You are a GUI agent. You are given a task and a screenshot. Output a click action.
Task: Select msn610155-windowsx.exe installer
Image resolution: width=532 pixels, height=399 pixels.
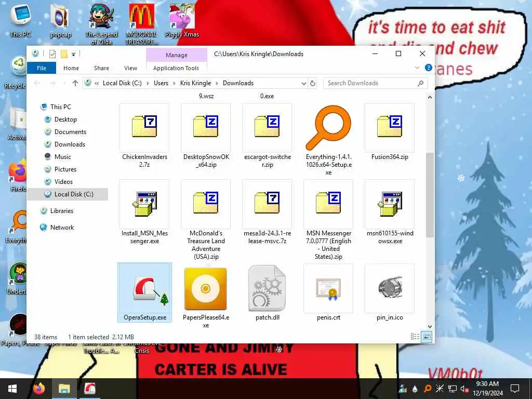(390, 212)
